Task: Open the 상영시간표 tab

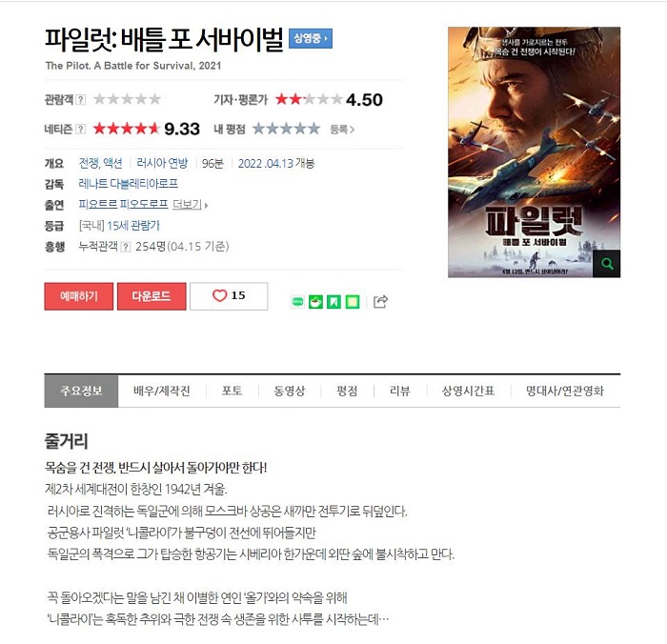Action: point(469,391)
